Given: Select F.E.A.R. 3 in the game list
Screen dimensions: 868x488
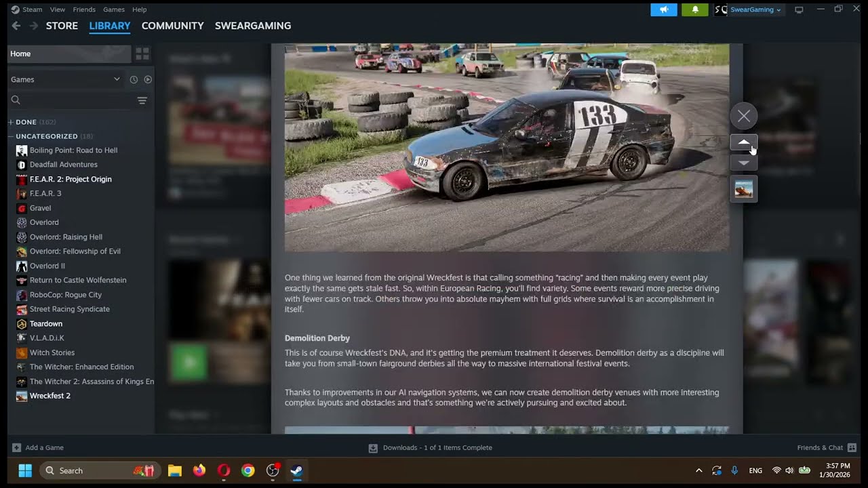Looking at the screenshot, I should (x=45, y=193).
